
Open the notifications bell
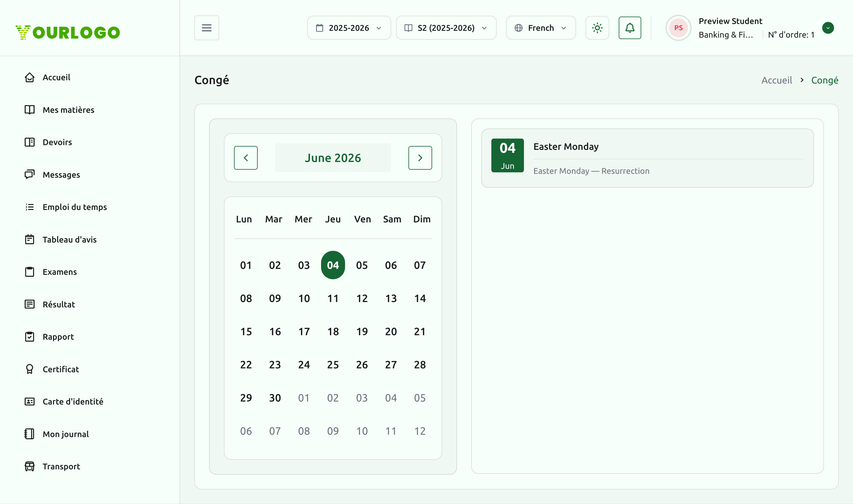click(629, 28)
